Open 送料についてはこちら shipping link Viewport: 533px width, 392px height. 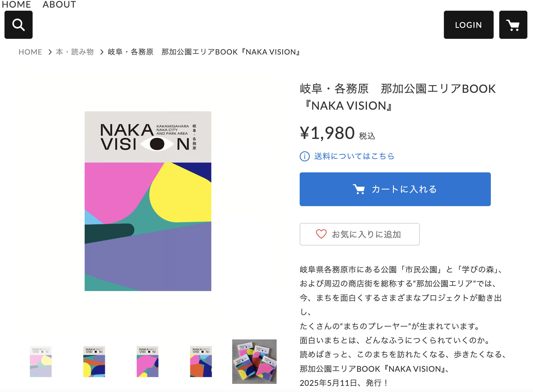click(354, 156)
